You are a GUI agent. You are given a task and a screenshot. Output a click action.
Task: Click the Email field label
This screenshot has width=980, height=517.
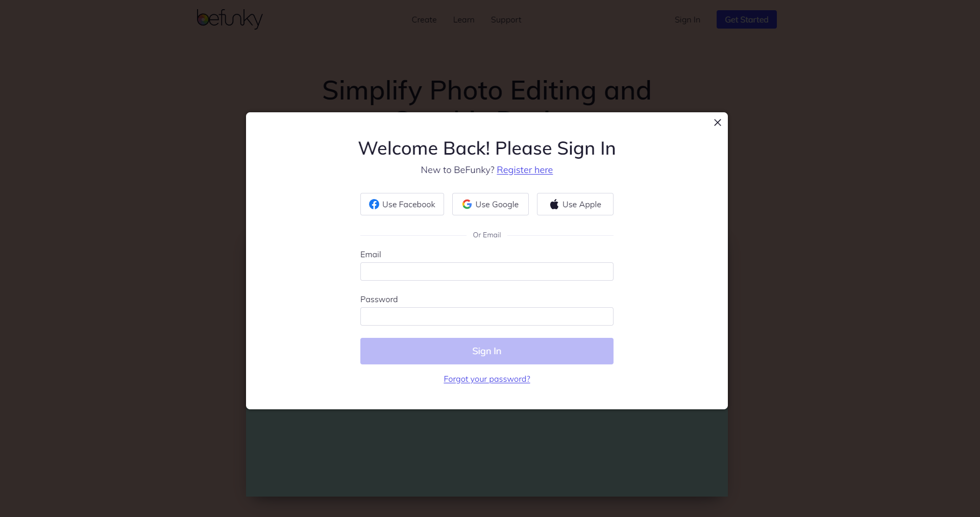[371, 255]
